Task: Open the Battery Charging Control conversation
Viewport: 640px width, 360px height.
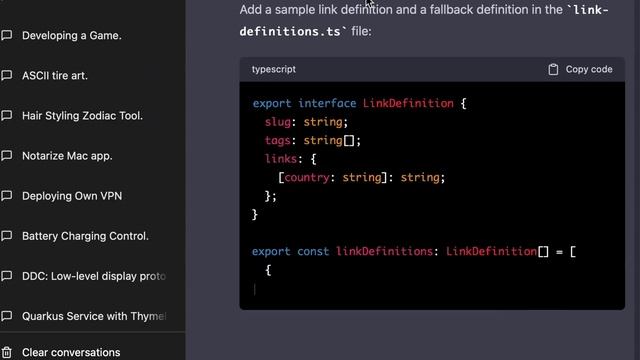Action: tap(85, 236)
